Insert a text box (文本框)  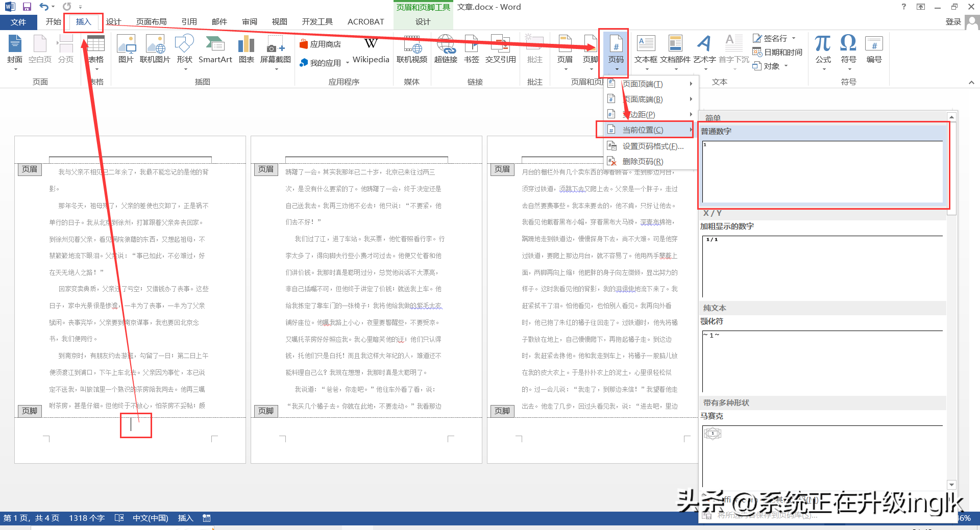646,53
